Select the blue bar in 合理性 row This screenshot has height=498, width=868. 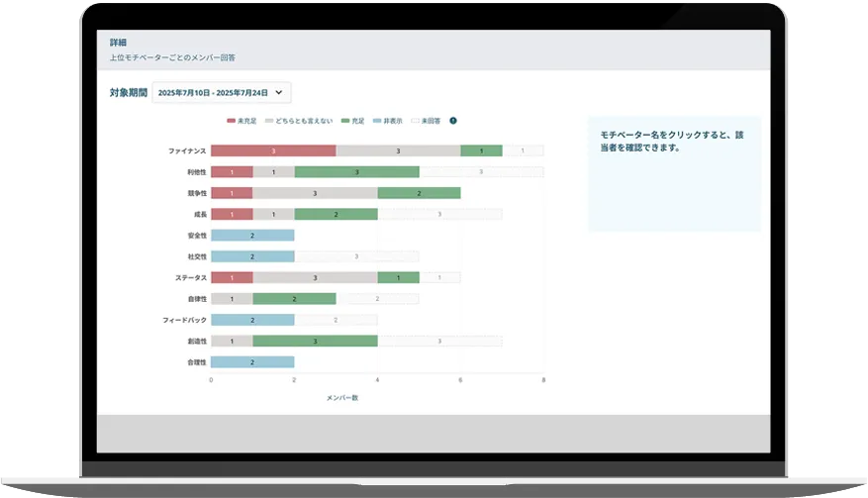(252, 362)
